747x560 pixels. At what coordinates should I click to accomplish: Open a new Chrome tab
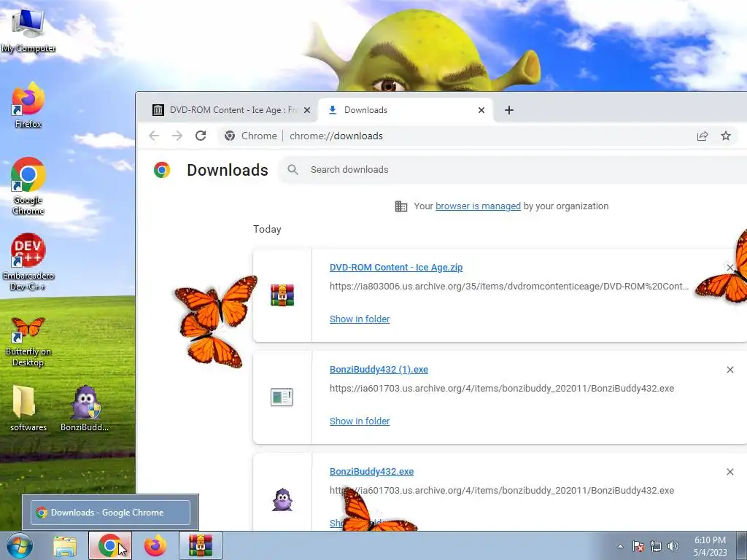[x=508, y=110]
